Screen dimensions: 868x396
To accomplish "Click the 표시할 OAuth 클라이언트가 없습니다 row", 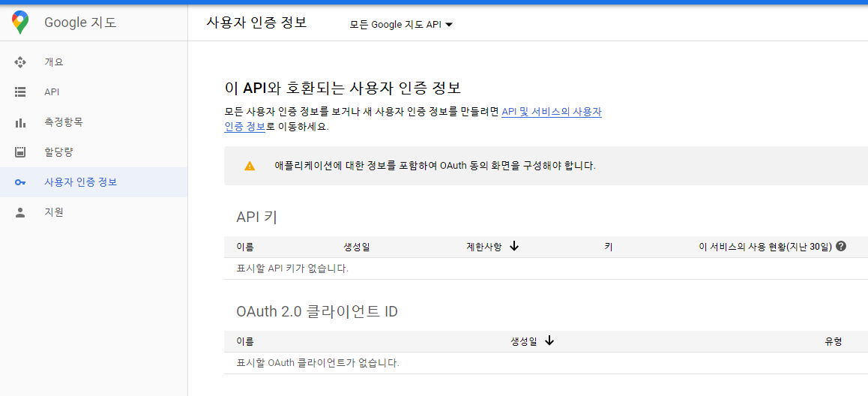I will (546, 363).
